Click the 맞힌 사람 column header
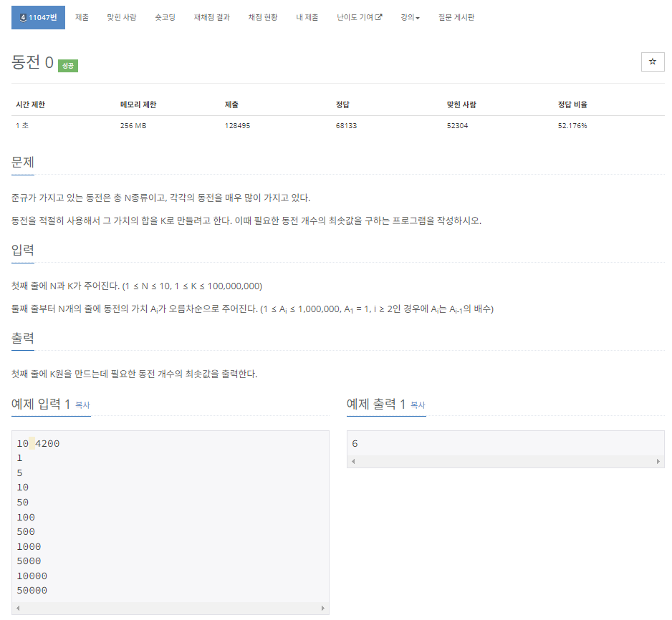The height and width of the screenshot is (620, 672). coord(461,105)
